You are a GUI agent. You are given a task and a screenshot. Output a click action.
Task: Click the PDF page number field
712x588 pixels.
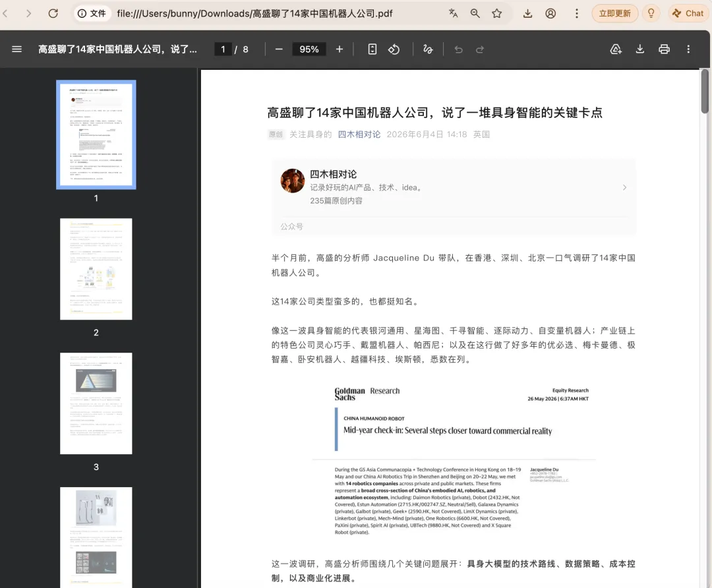tap(223, 49)
